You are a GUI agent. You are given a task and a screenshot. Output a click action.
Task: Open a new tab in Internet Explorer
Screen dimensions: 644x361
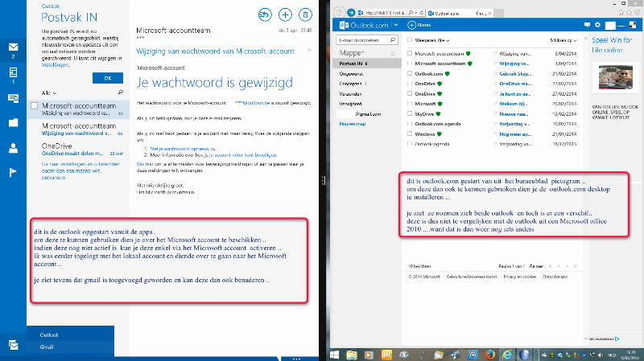pyautogui.click(x=498, y=14)
